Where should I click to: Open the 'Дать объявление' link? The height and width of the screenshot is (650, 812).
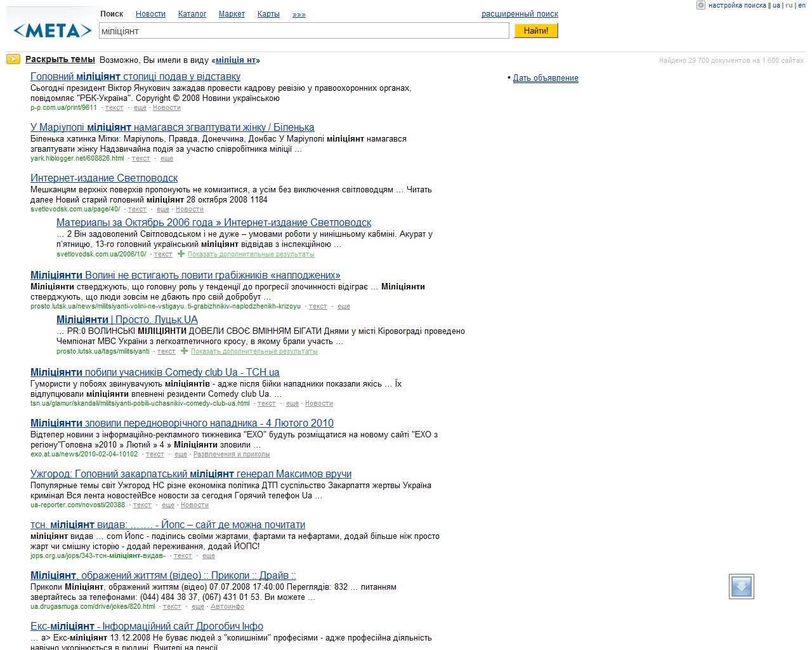(546, 78)
